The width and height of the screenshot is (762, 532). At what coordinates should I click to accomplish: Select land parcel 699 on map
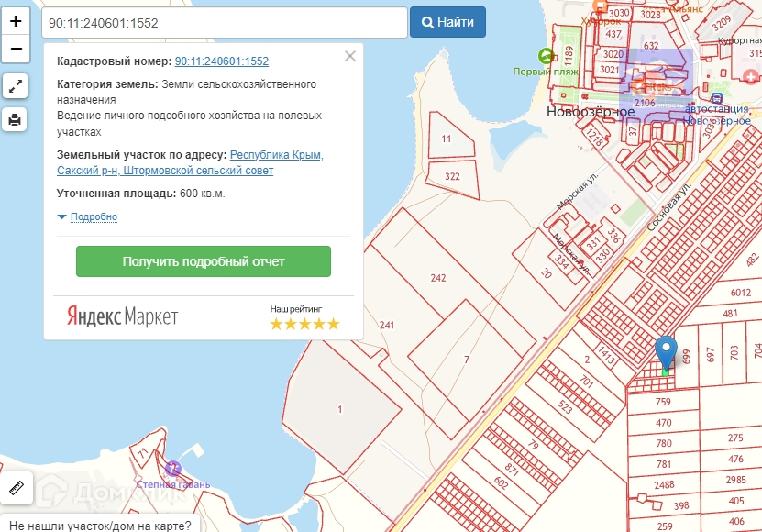point(686,357)
